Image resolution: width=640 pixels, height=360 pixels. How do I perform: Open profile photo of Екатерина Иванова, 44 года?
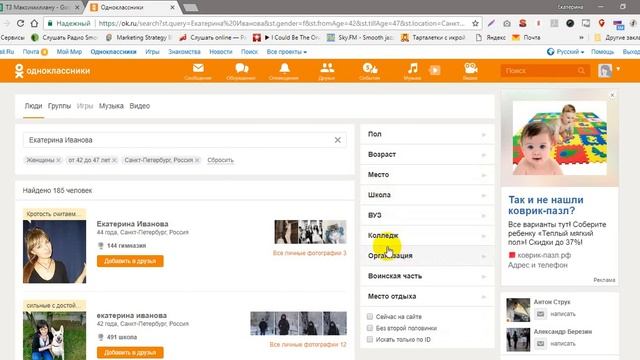pos(55,252)
